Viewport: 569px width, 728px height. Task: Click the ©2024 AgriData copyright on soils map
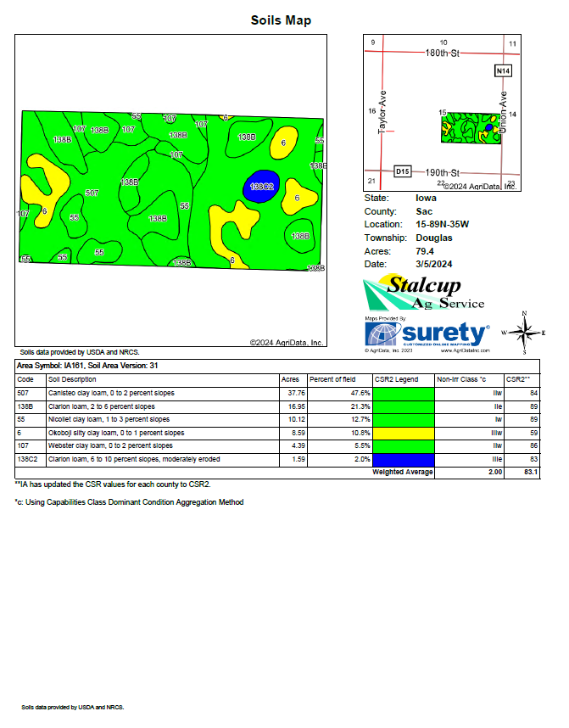287,343
